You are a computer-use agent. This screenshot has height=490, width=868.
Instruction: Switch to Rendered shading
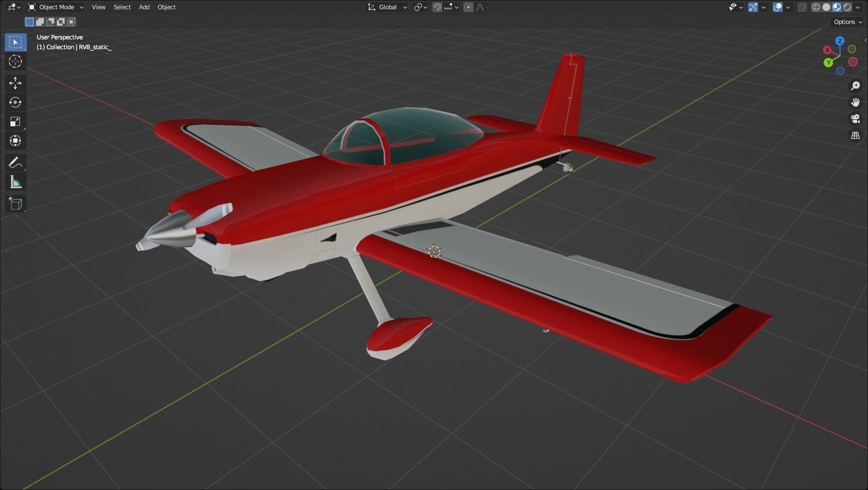[x=847, y=7]
